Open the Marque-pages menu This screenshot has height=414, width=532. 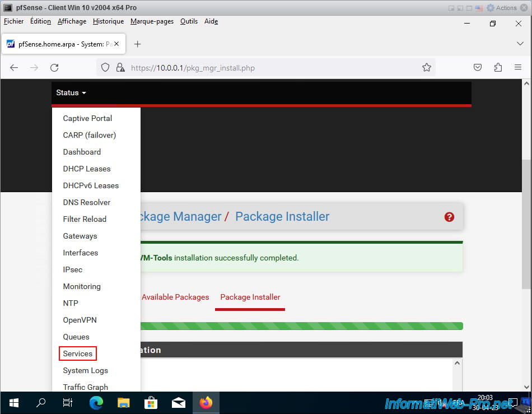pyautogui.click(x=152, y=21)
